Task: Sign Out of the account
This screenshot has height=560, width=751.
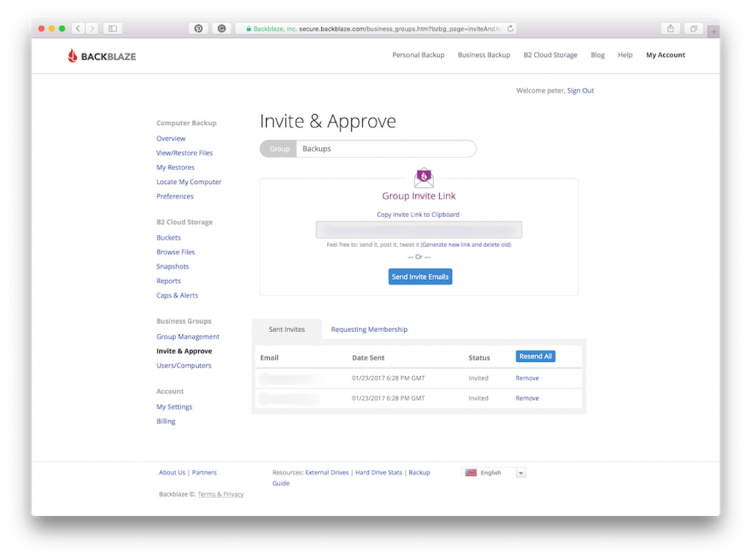Action: [x=580, y=90]
